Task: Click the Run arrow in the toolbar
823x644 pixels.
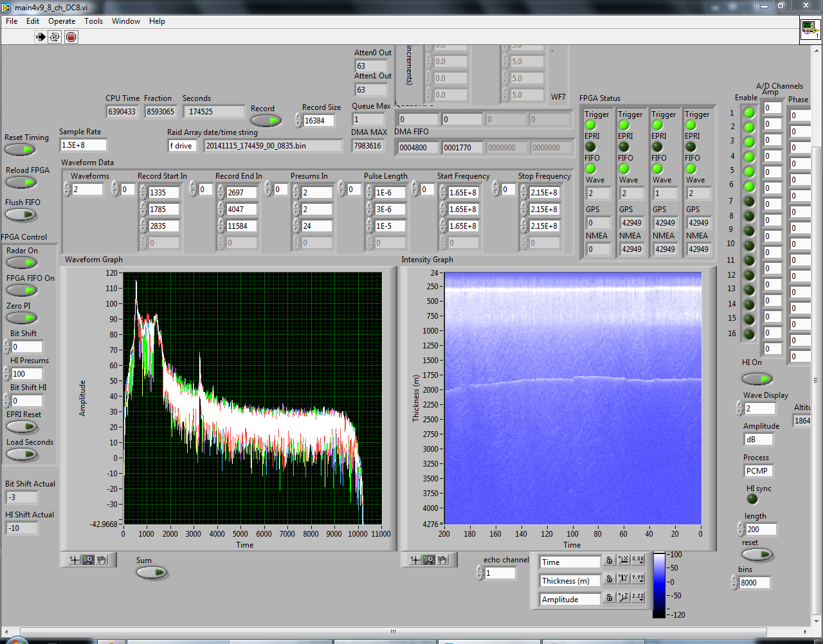Action: [x=41, y=37]
